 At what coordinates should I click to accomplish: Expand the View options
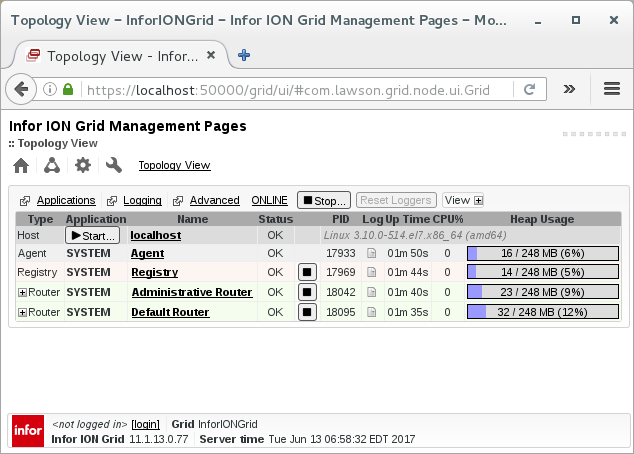(x=478, y=200)
